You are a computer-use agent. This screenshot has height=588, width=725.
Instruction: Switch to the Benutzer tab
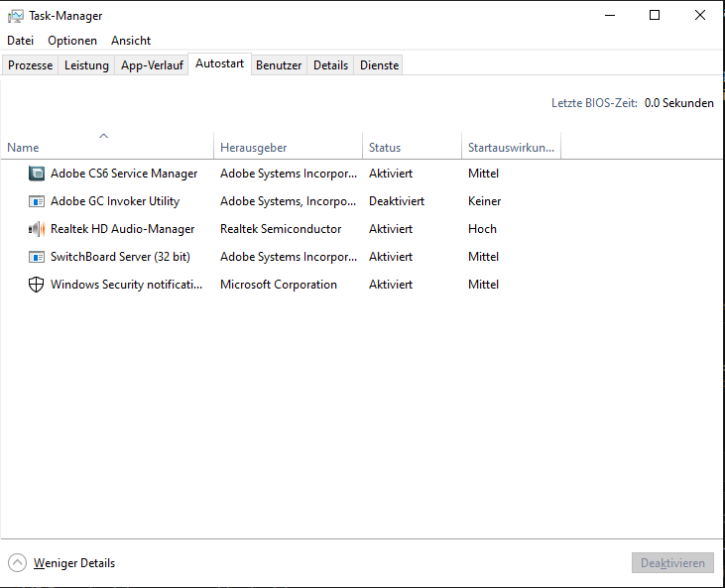tap(279, 65)
